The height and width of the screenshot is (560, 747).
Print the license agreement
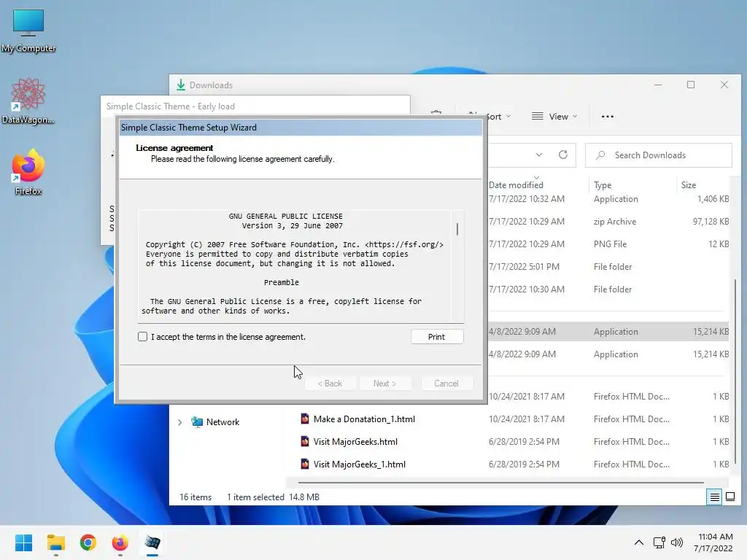click(x=437, y=337)
